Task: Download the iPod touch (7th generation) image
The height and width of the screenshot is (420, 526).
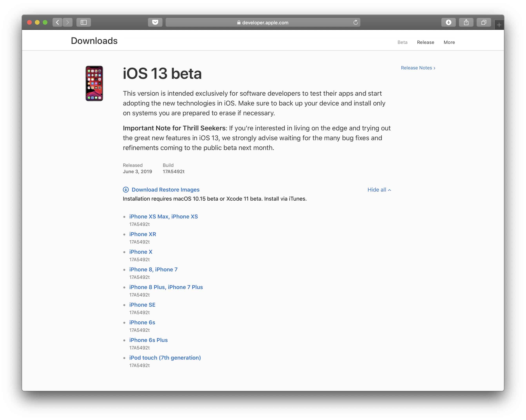Action: [x=165, y=357]
